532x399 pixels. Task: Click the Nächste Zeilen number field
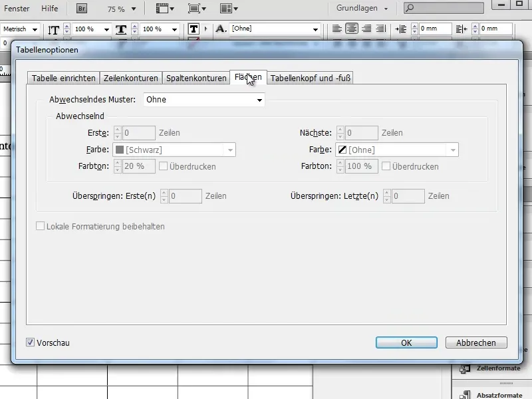pos(361,132)
